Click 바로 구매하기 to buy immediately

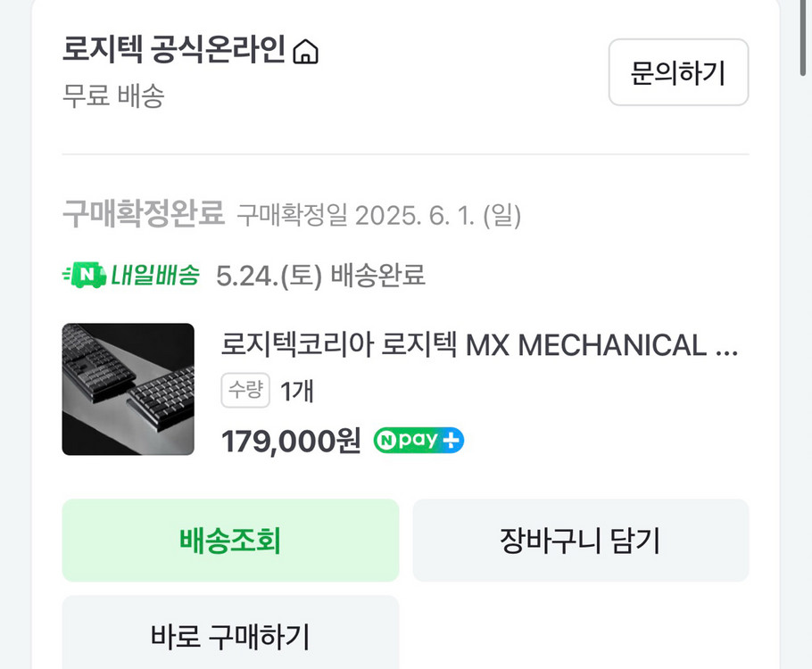point(230,637)
